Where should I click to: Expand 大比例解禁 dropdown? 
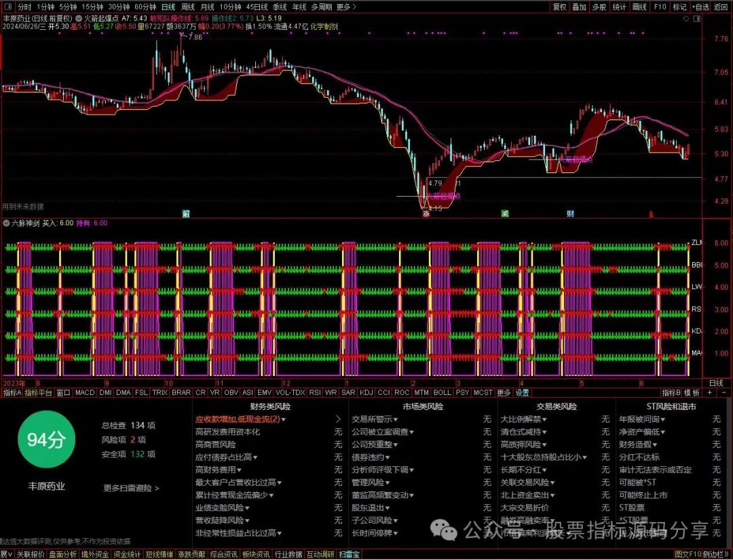[x=523, y=419]
